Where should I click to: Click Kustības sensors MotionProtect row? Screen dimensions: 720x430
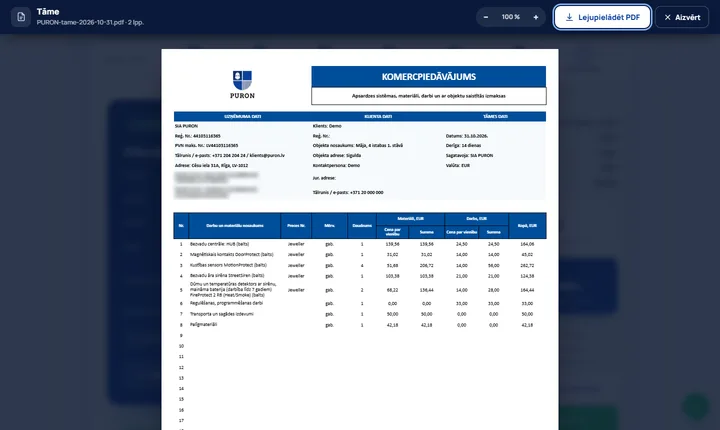click(x=360, y=265)
